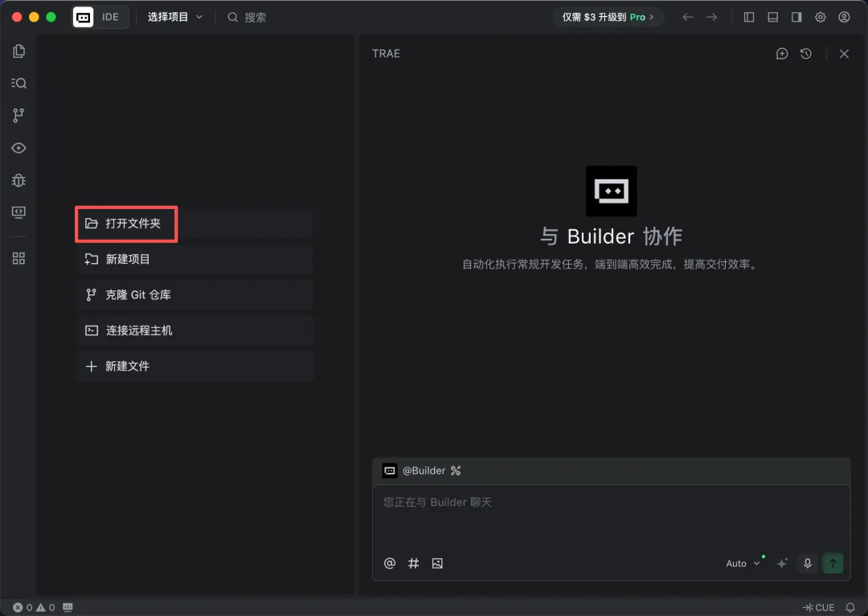The height and width of the screenshot is (616, 868).
Task: Click the TRAE panel title text
Action: tap(386, 54)
